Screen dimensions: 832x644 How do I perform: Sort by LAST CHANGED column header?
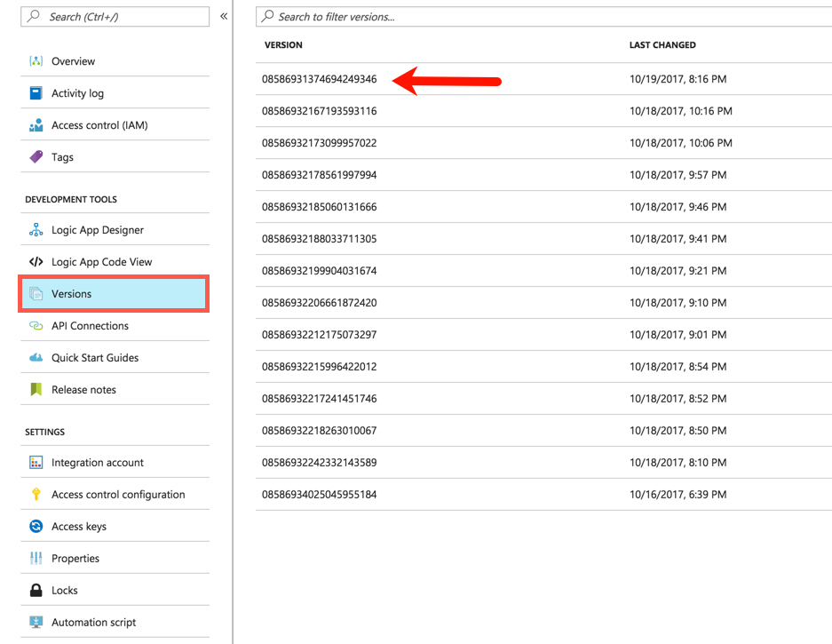pos(662,45)
